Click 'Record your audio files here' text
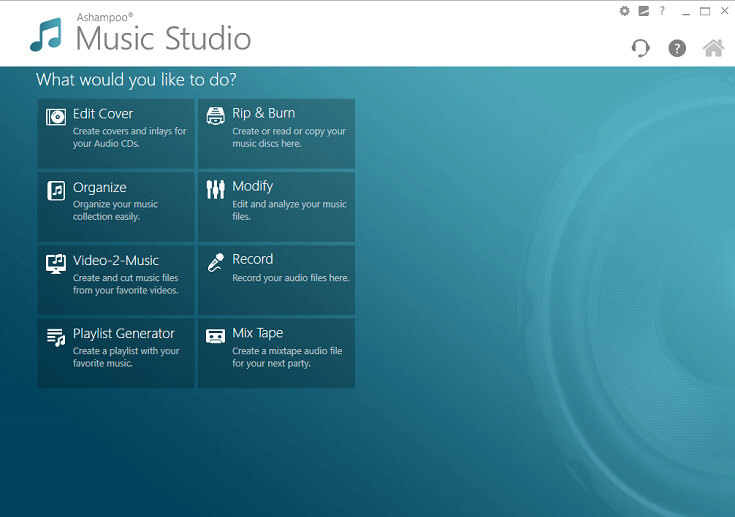The height and width of the screenshot is (517, 735). (291, 278)
